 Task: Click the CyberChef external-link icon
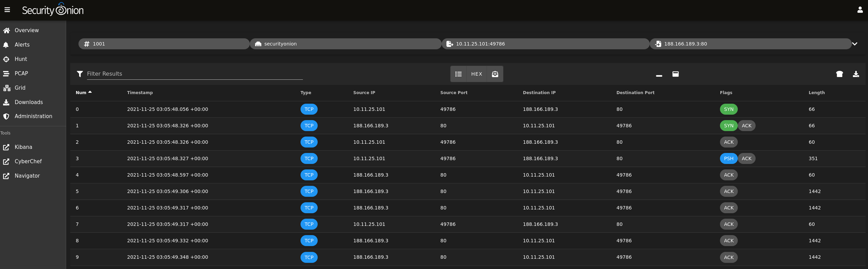(x=6, y=162)
